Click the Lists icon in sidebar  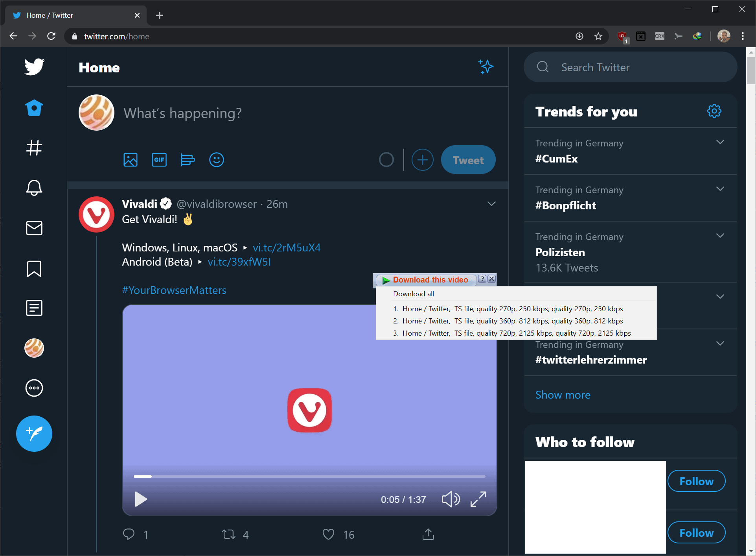click(34, 308)
